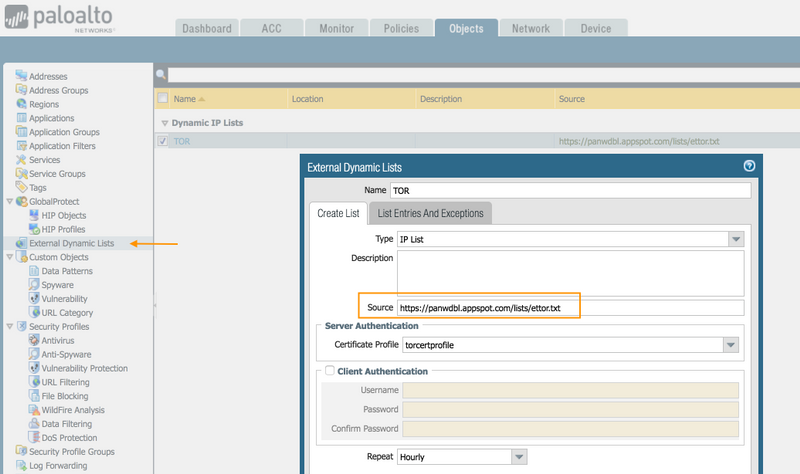This screenshot has width=800, height=474.
Task: Open the Repeat Hourly dropdown
Action: [518, 457]
